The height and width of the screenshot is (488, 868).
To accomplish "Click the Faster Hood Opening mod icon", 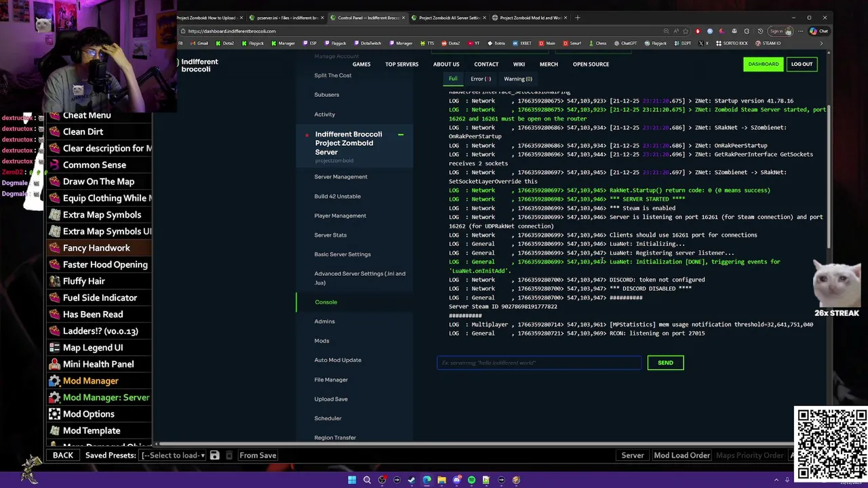I will [x=54, y=265].
